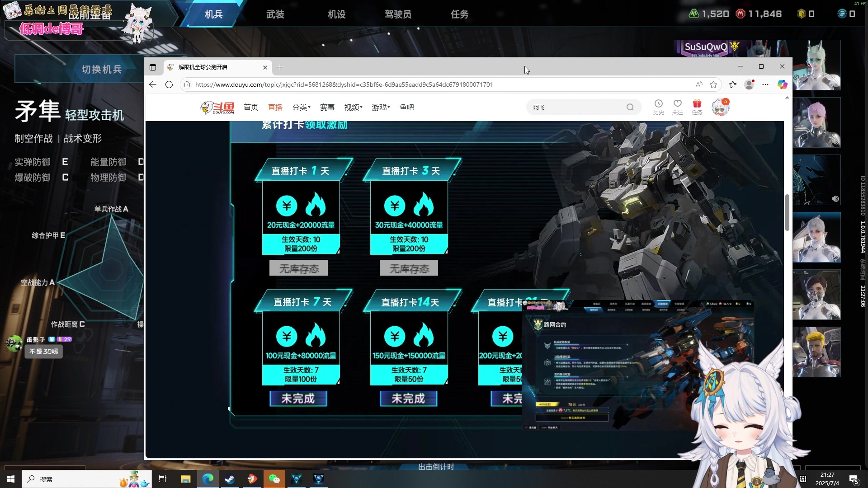Screen dimensions: 868x488
Task: Click 无库存态 under 直播打卡3天
Action: (409, 268)
